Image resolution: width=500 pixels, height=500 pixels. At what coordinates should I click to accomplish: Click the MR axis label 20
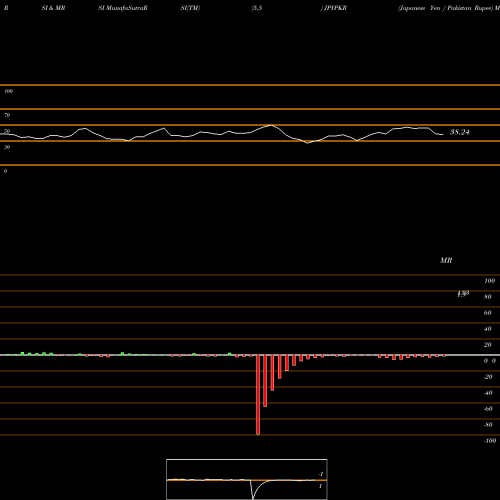[x=488, y=345]
